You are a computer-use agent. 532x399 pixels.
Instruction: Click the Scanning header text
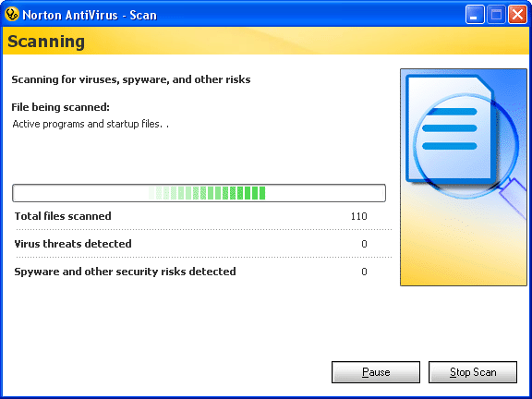[46, 42]
